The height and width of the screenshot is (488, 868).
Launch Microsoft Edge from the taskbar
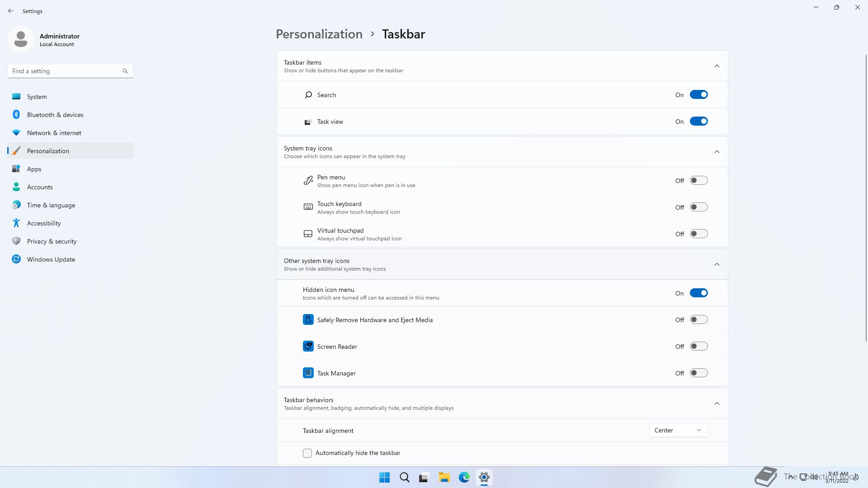(x=464, y=477)
